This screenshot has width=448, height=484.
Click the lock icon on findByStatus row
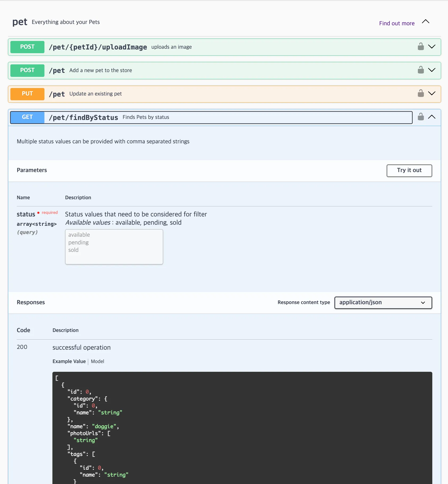tap(421, 117)
